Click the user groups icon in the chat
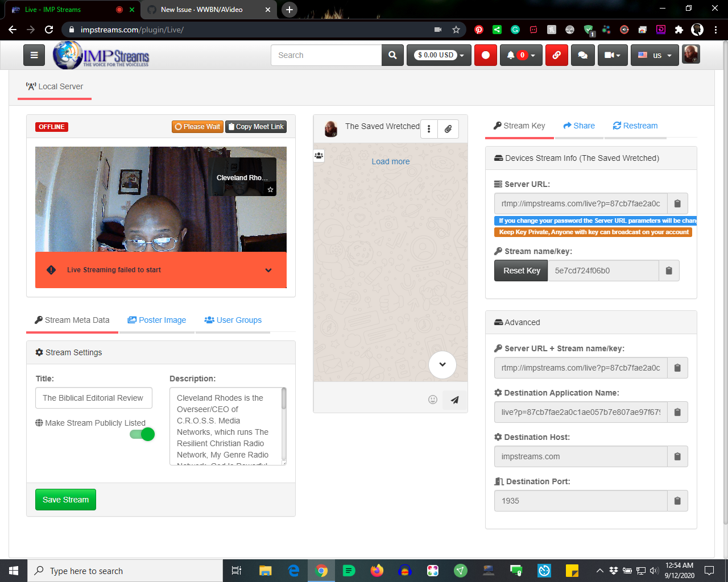728x582 pixels. click(318, 155)
